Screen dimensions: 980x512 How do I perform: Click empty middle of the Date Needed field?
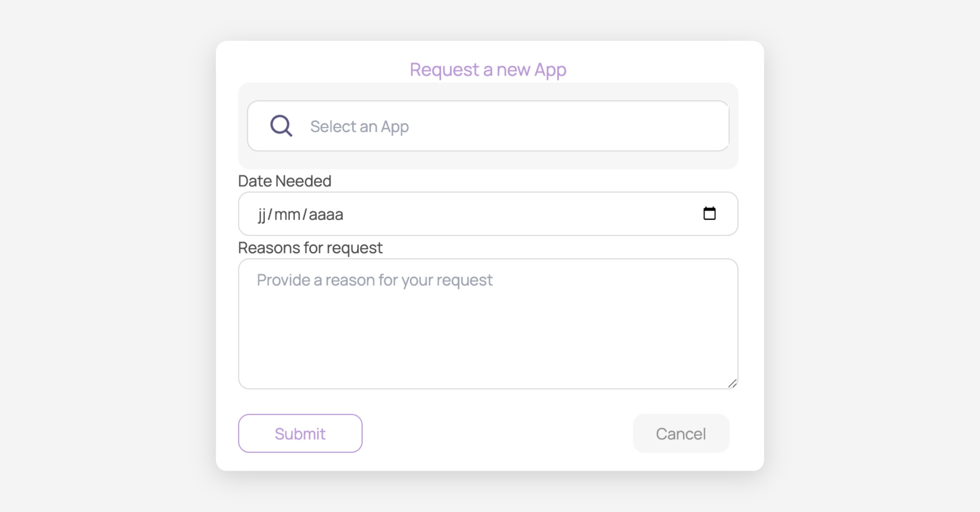pyautogui.click(x=510, y=214)
